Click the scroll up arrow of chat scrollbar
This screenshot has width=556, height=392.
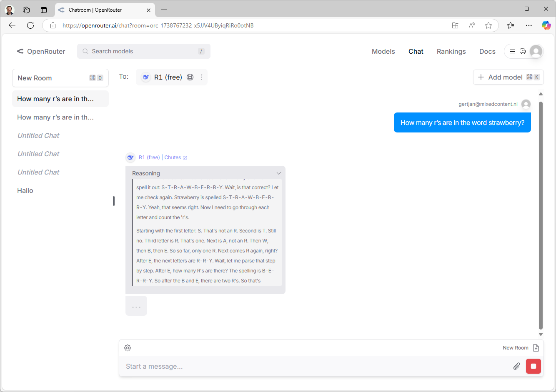pos(541,94)
